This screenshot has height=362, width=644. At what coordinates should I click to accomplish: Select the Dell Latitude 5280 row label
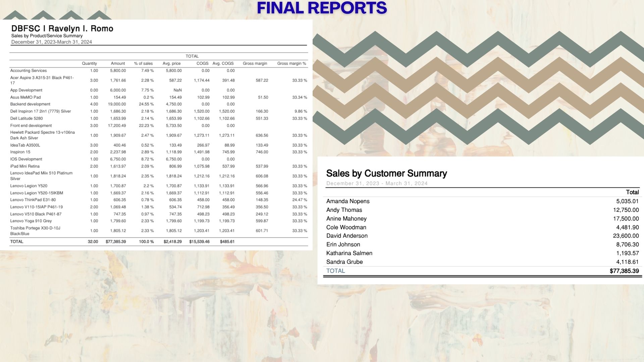(x=26, y=118)
